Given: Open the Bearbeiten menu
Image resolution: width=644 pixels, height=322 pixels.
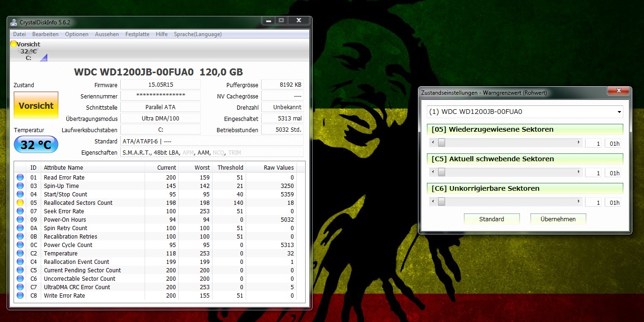Looking at the screenshot, I should 45,34.
